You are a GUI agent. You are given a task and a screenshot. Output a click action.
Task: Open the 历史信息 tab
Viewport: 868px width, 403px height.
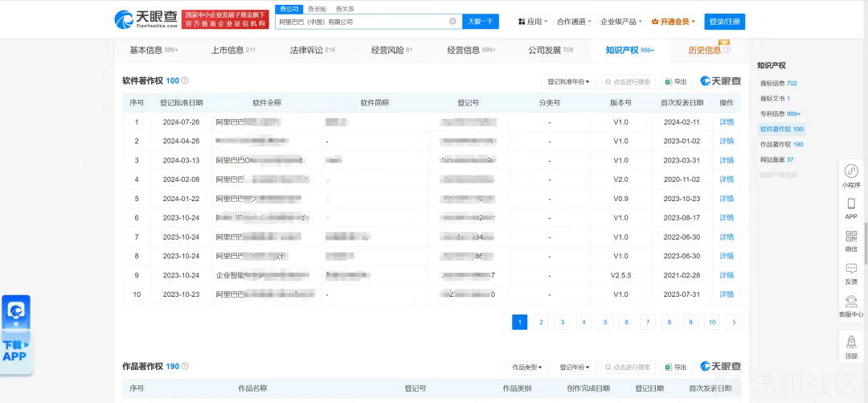[x=705, y=50]
